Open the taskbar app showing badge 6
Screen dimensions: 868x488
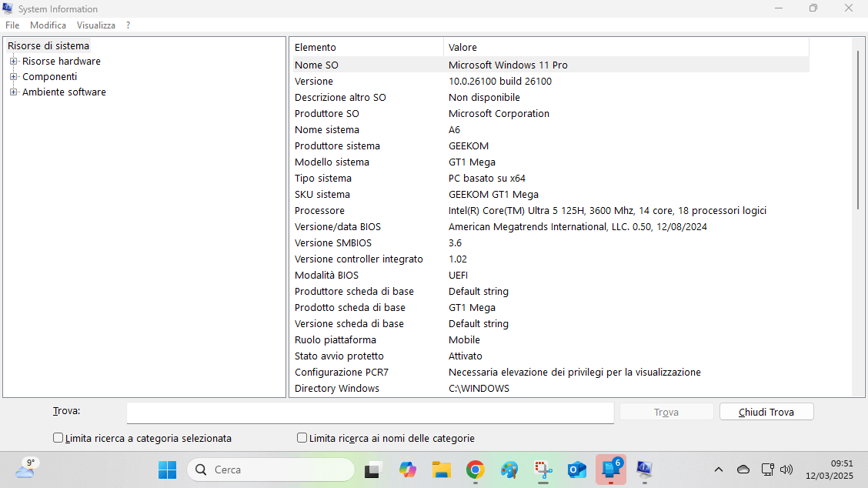(611, 470)
